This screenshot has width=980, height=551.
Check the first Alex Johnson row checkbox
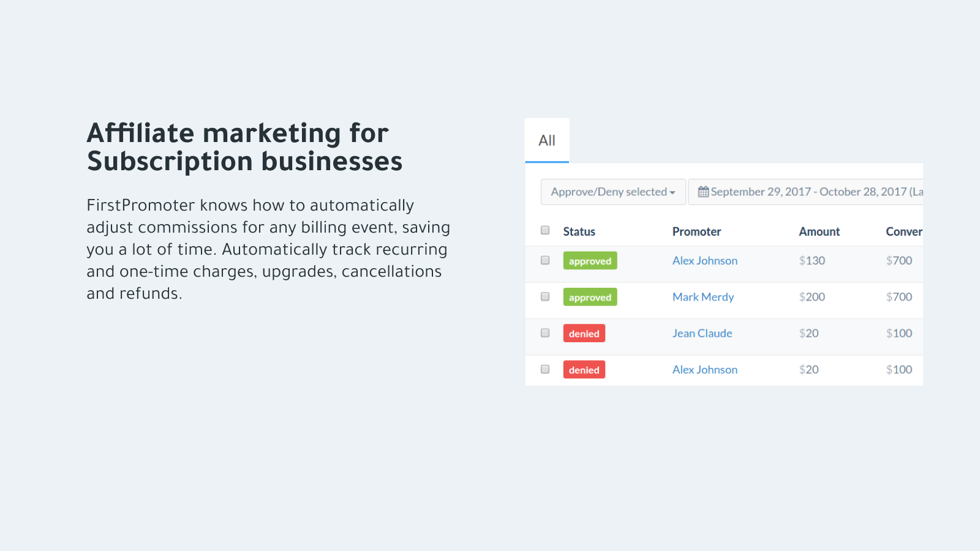(x=545, y=260)
